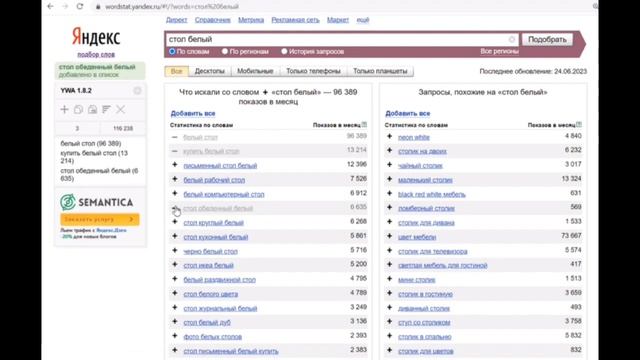Add 'черно белый стол' with its plus icon
640x360 pixels.
[x=175, y=251]
